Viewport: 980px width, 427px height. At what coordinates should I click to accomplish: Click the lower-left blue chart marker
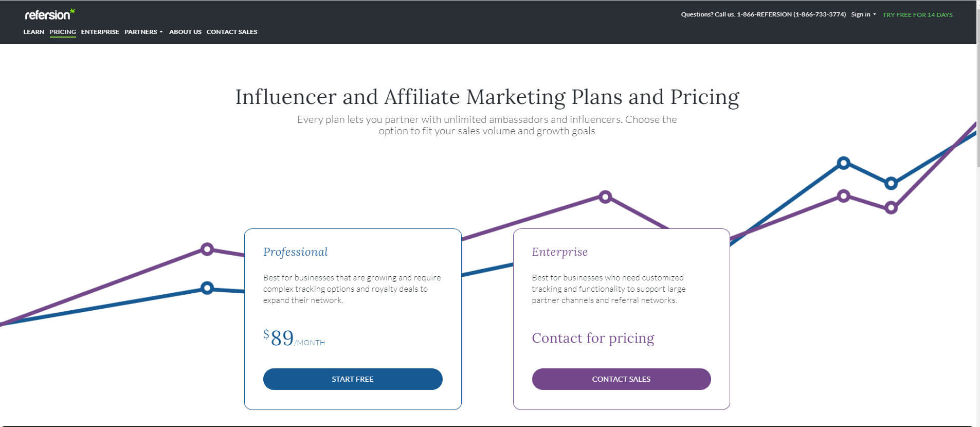tap(207, 288)
